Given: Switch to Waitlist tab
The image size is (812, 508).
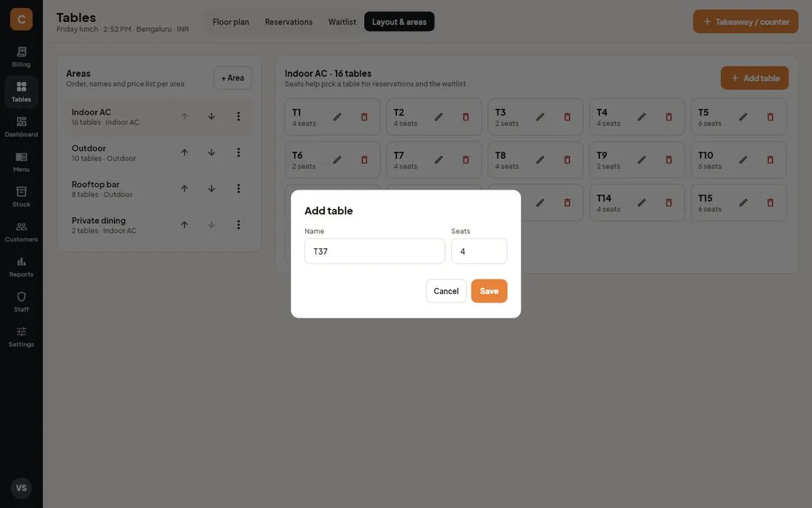Looking at the screenshot, I should click(x=342, y=21).
